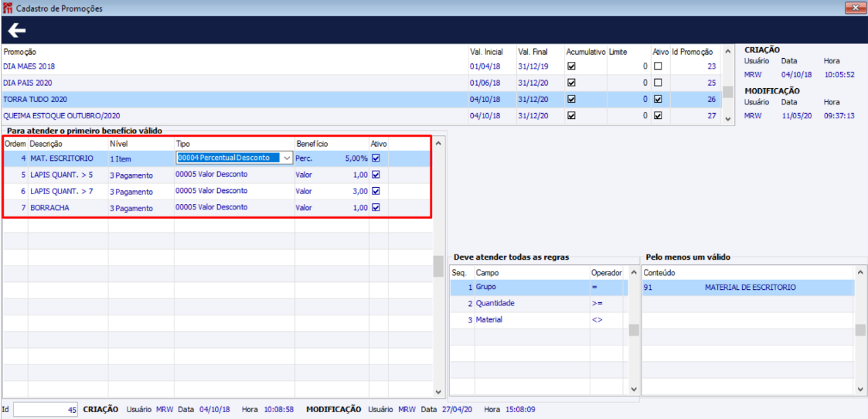Click the <> operator cell
Image resolution: width=868 pixels, height=419 pixels.
[597, 320]
